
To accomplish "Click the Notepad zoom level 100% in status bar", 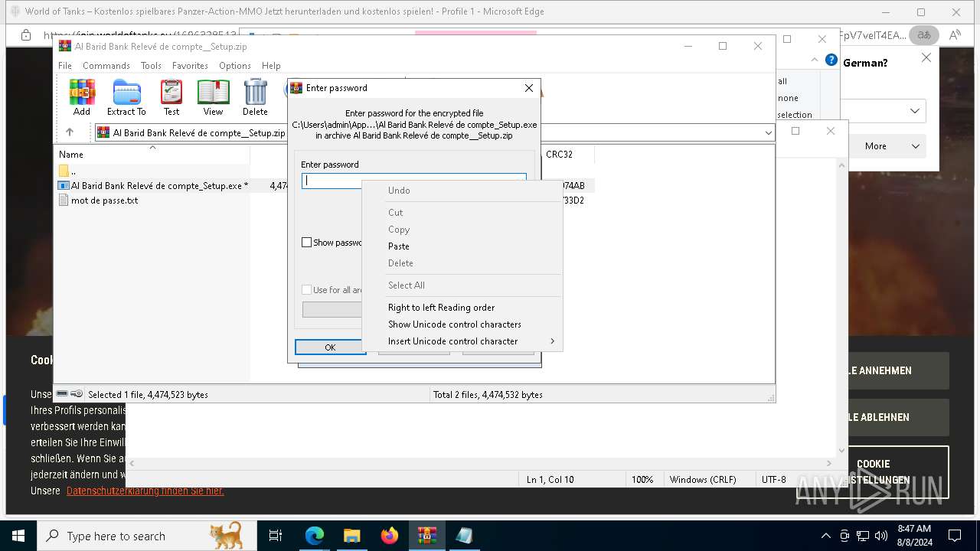I will tap(642, 480).
